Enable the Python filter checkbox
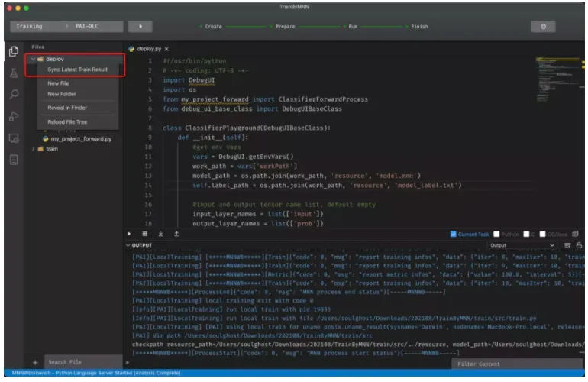 point(496,234)
